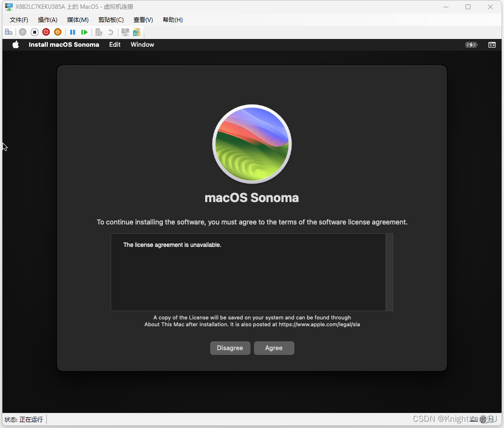Click the grey Start power icon

pyautogui.click(x=22, y=32)
